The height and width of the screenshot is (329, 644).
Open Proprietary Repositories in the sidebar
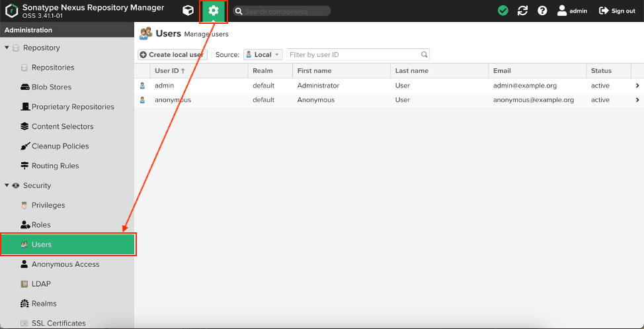73,107
